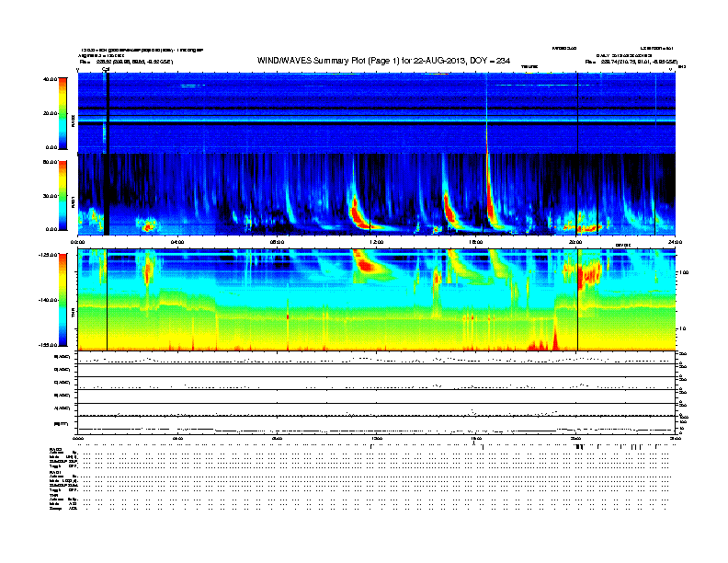728x563 pixels.
Task: Click the WIND/WAVES Summary Plot title
Action: (x=383, y=61)
